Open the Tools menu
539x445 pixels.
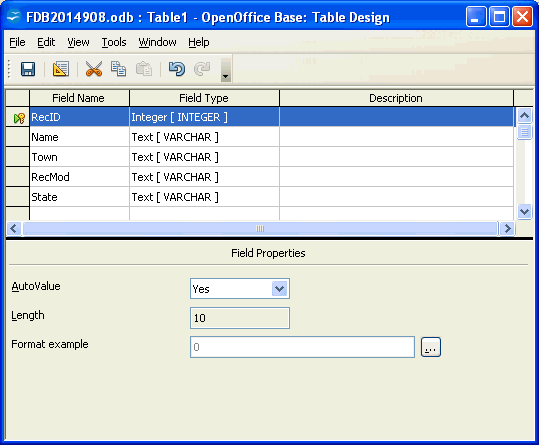(x=114, y=42)
